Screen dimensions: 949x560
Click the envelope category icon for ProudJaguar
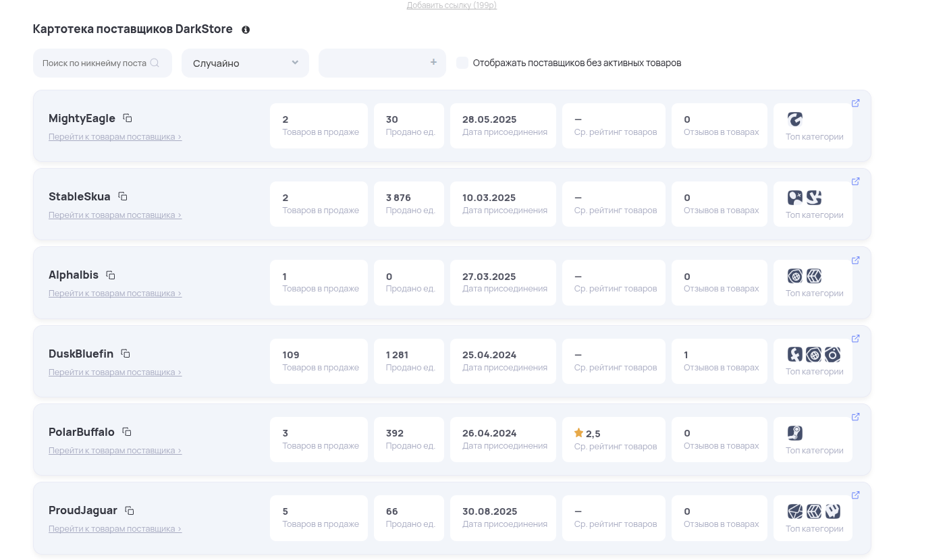(795, 511)
